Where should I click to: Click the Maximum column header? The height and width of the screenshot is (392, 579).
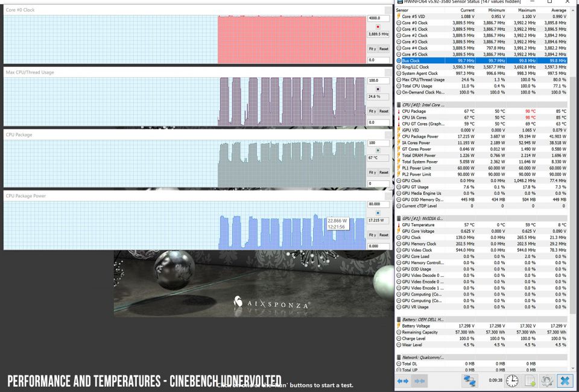[x=527, y=10]
